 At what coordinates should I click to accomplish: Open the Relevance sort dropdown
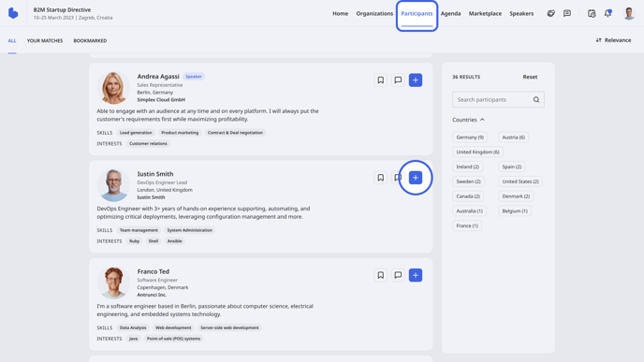pyautogui.click(x=613, y=40)
